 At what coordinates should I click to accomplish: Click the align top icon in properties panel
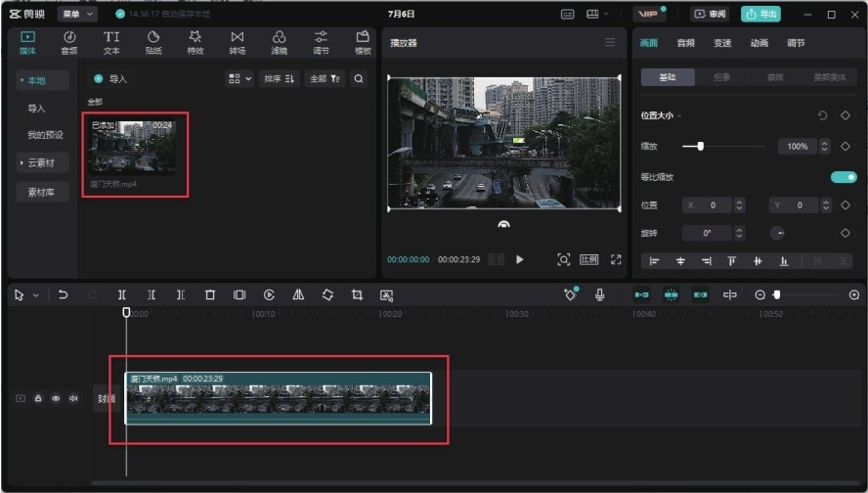click(x=732, y=261)
